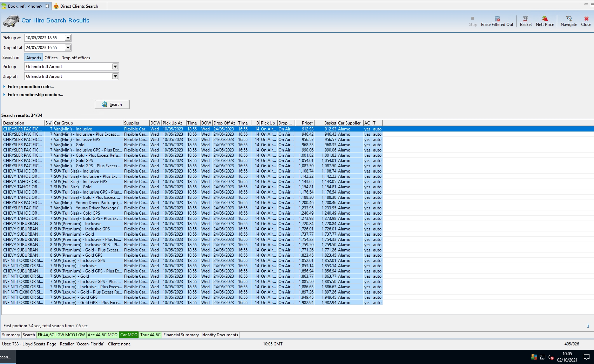This screenshot has width=594, height=364.
Task: Select Airports in Search in options
Action: pos(33,58)
